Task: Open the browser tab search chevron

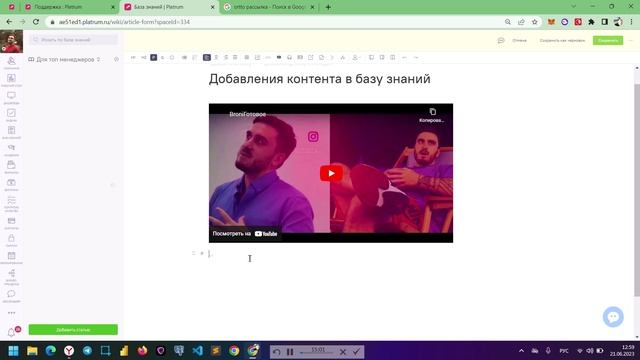Action: tap(573, 7)
